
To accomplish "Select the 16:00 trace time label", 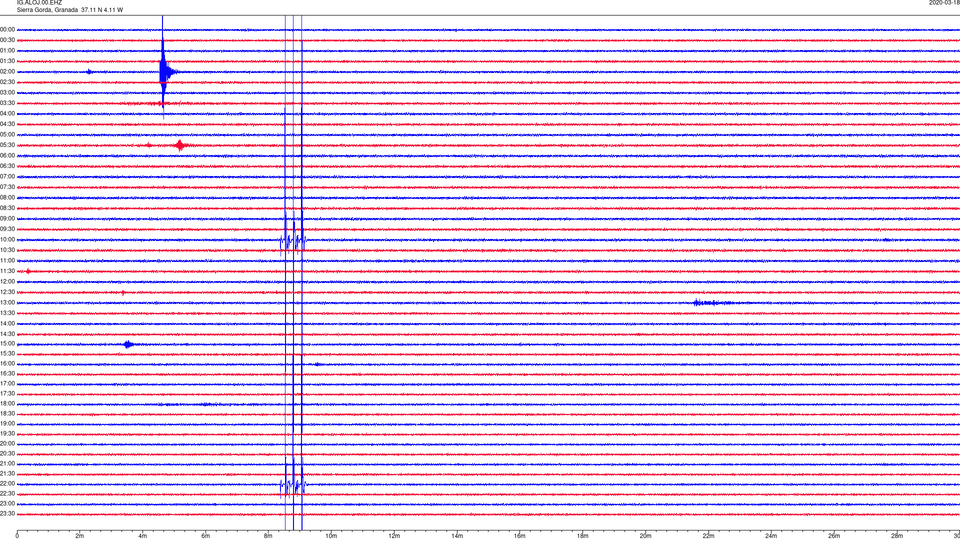I will coord(7,364).
